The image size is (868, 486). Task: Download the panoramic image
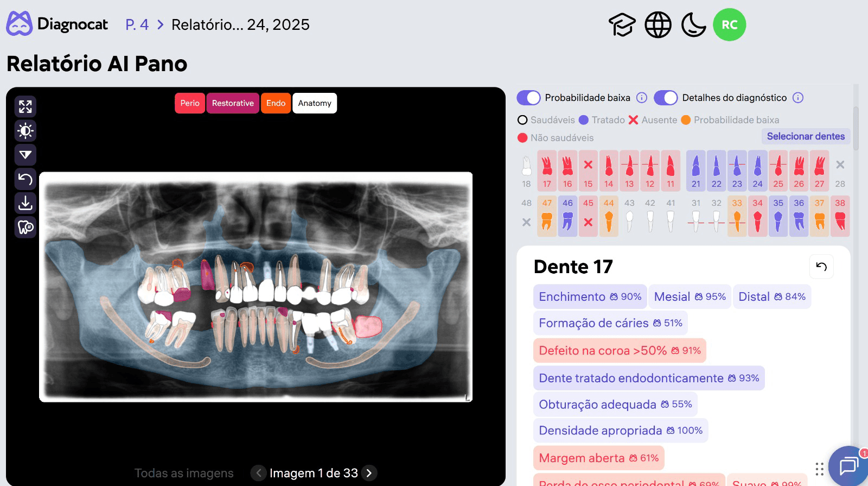click(x=25, y=203)
